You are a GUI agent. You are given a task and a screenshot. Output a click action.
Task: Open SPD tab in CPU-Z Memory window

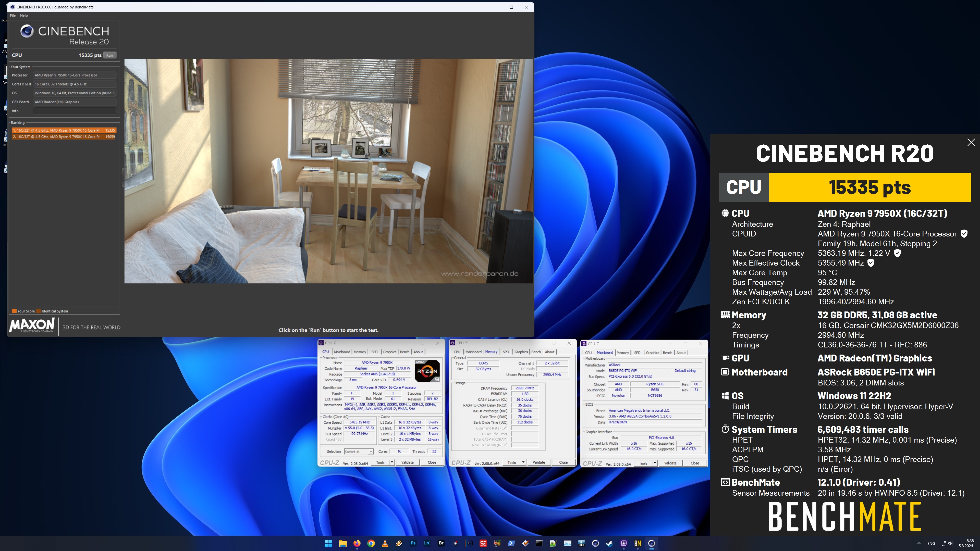point(506,352)
